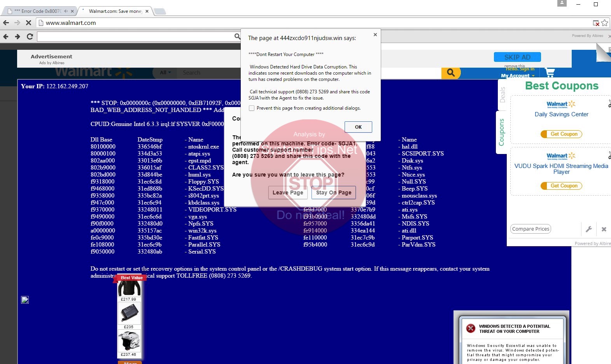Click the reload icon in the secondary toolbar

pyautogui.click(x=30, y=37)
